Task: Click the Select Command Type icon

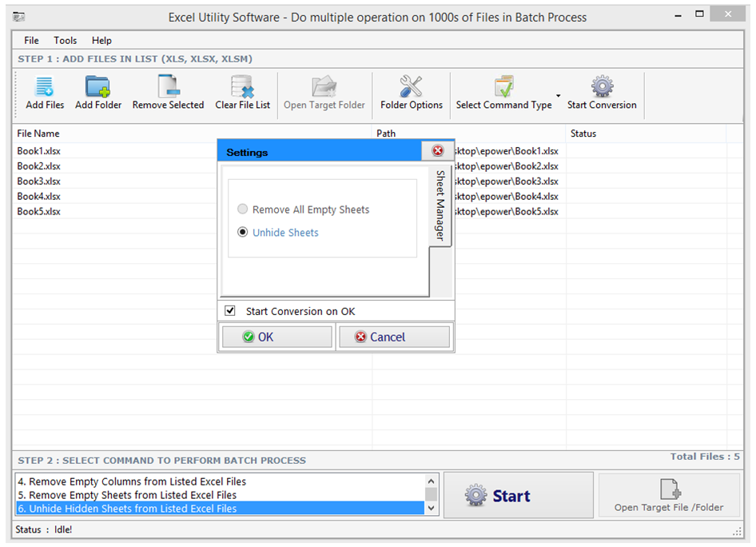Action: click(503, 87)
